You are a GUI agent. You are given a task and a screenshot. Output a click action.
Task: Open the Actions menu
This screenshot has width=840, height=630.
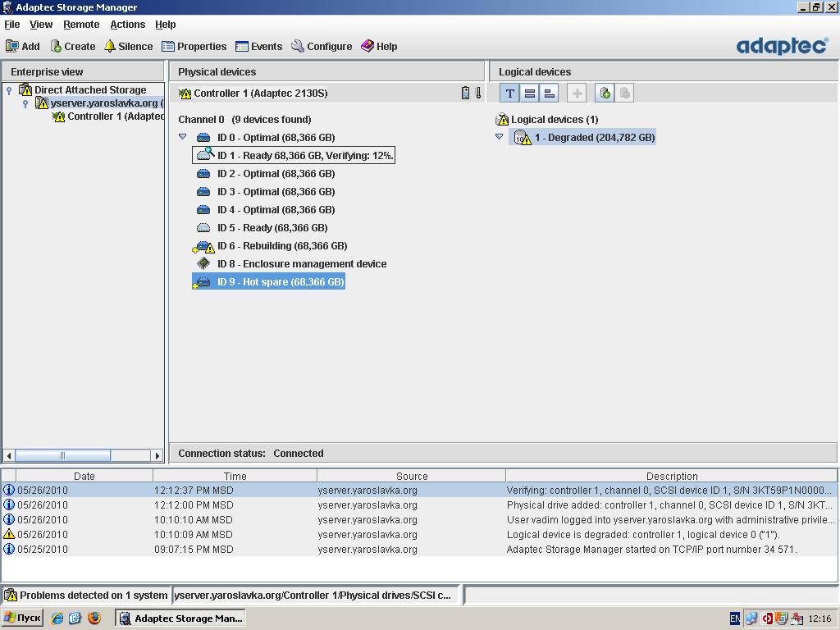tap(127, 25)
